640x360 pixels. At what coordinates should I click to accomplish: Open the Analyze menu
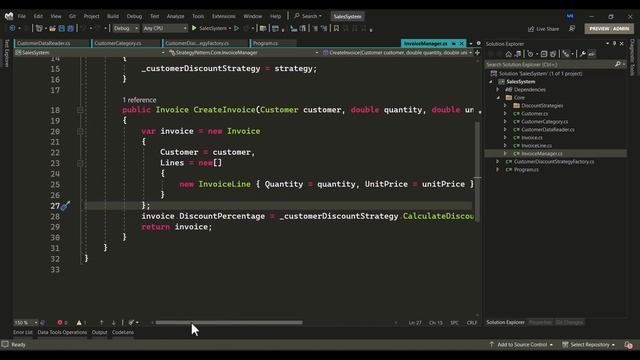(x=175, y=16)
